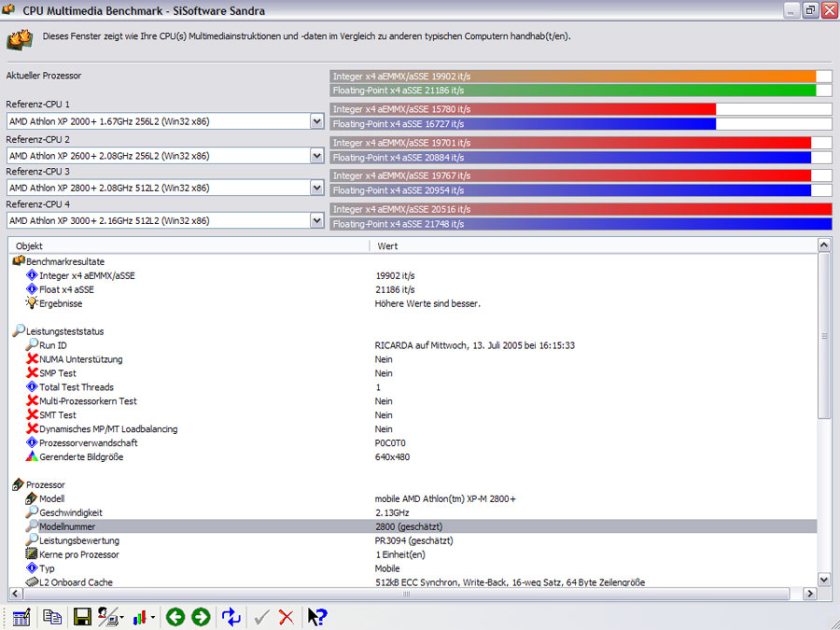Image resolution: width=840 pixels, height=630 pixels.
Task: Click the vertical scrollbar thumb
Action: pyautogui.click(x=824, y=336)
